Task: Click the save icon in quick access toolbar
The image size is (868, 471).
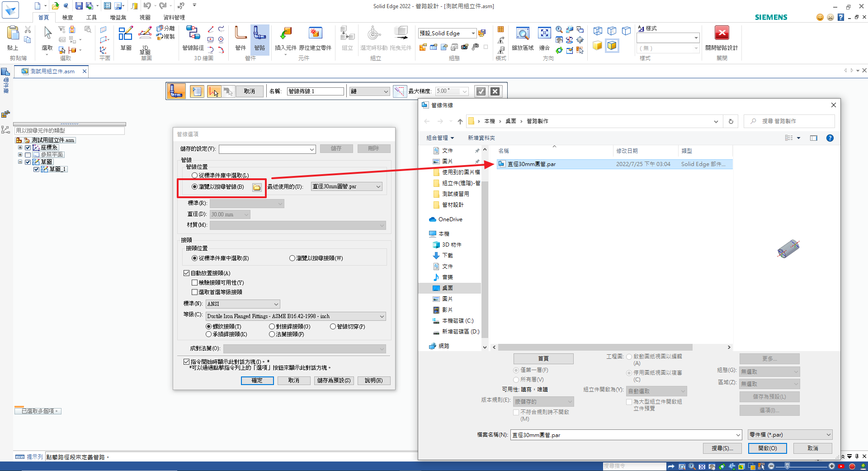Action: coord(79,6)
